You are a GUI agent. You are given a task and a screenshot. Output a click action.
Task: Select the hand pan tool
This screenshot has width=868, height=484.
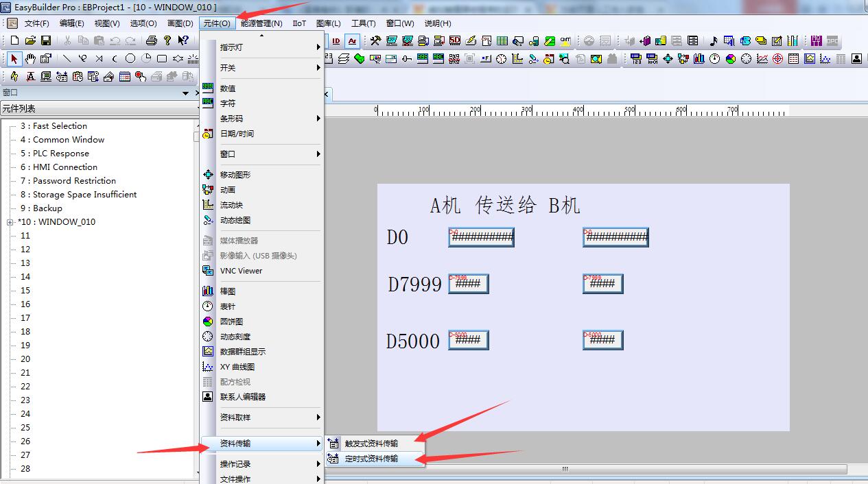[x=30, y=59]
